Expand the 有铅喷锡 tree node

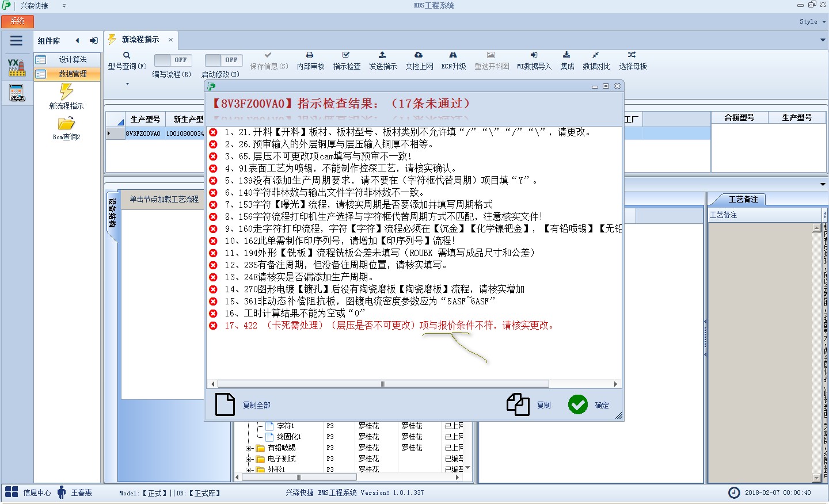249,448
